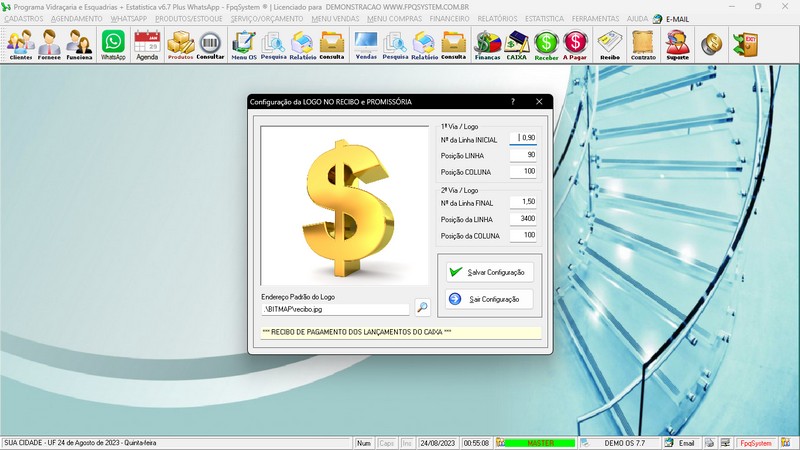Click the dollar sign logo preview

tap(345, 206)
